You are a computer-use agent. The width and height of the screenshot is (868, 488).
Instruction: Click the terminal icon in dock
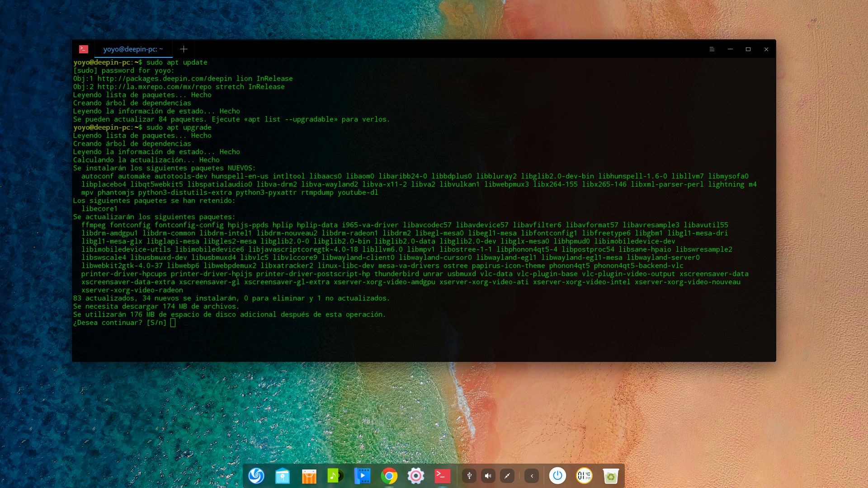tap(442, 476)
